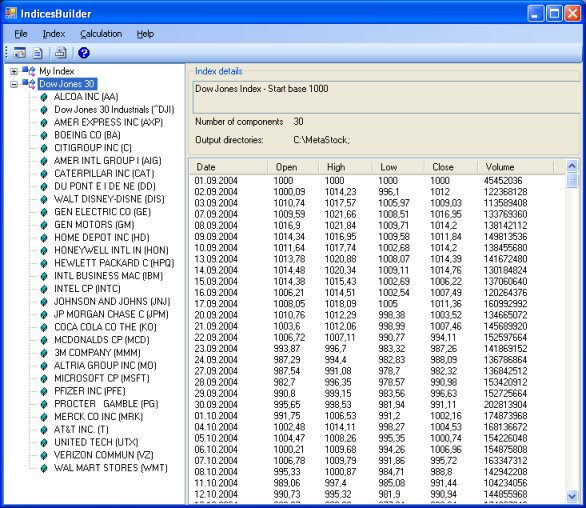Screen dimensions: 586x508
Task: Click the data table scroll up arrow
Action: point(572,166)
